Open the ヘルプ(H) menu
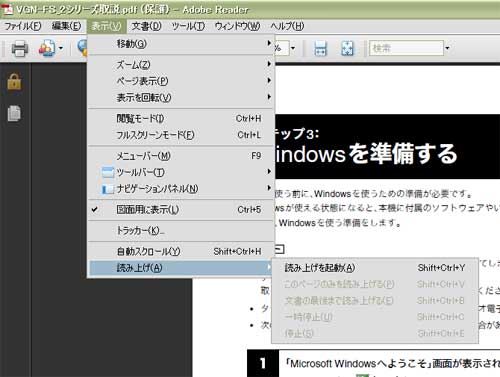Viewport: 500px width, 377px height. point(287,26)
